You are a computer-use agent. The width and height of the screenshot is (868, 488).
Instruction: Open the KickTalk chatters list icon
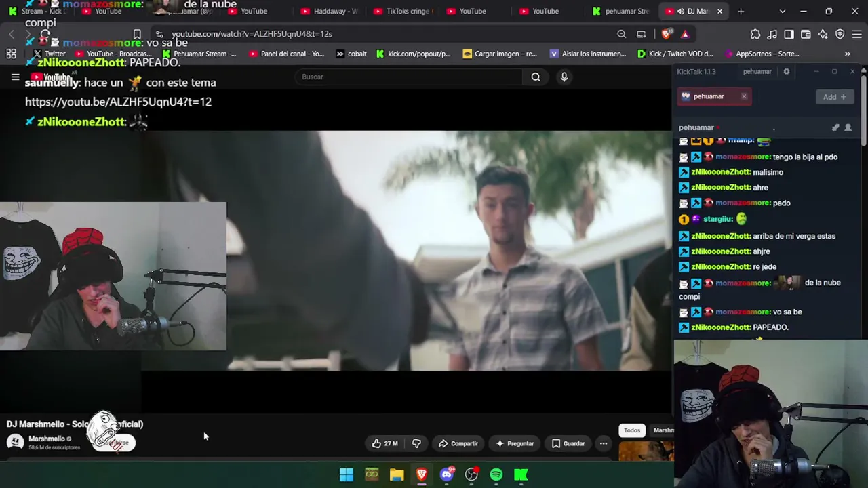click(x=848, y=127)
